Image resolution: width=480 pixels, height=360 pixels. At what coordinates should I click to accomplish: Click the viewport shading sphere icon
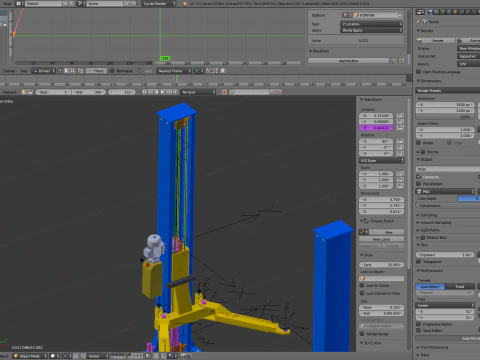(54, 356)
